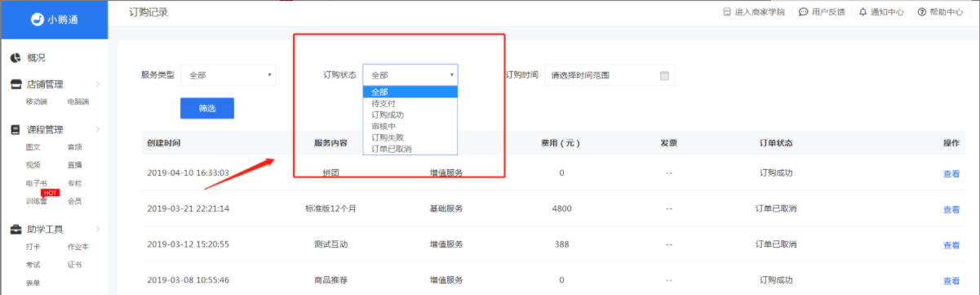Open 用户反馈 chat bubble icon
980x295 pixels.
click(804, 12)
